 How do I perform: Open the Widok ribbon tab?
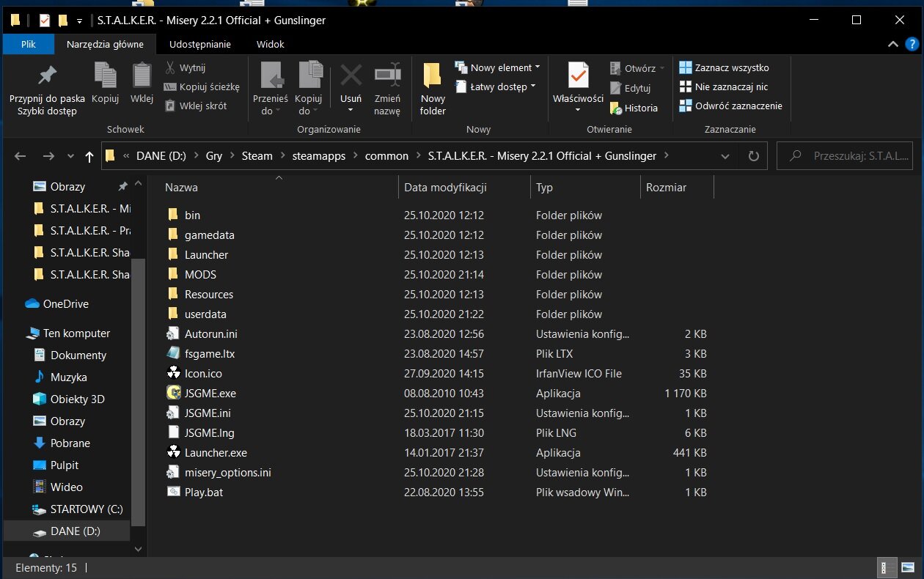coord(270,44)
